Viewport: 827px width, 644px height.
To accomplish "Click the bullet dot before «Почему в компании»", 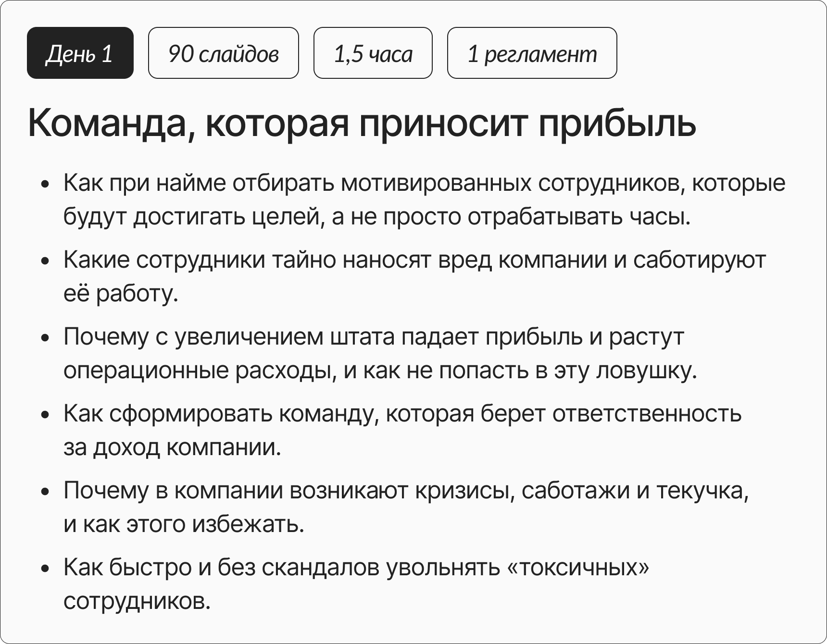I will pyautogui.click(x=46, y=492).
